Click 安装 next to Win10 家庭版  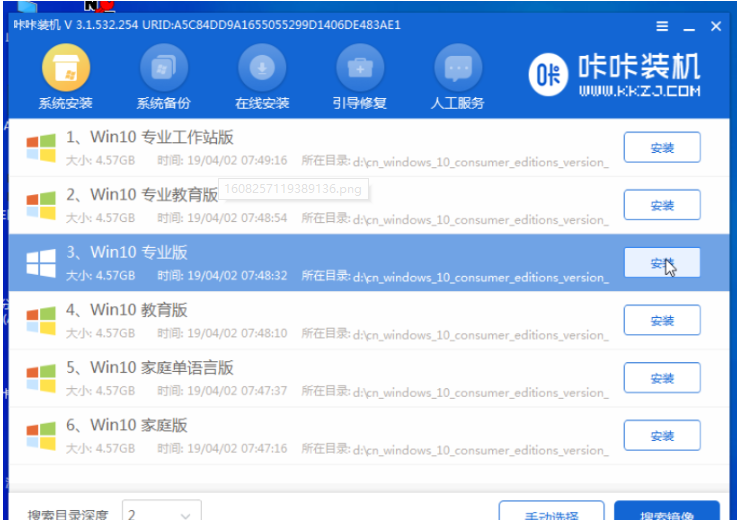tap(661, 436)
